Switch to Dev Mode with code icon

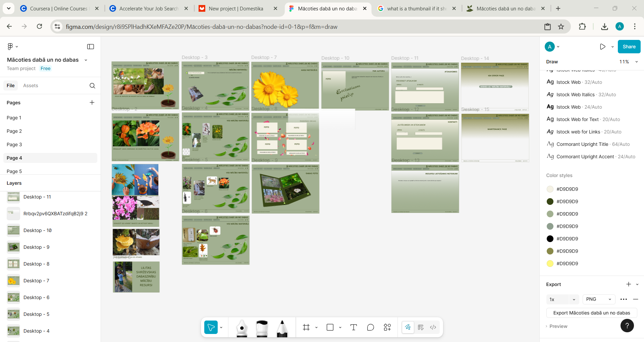[x=433, y=327]
